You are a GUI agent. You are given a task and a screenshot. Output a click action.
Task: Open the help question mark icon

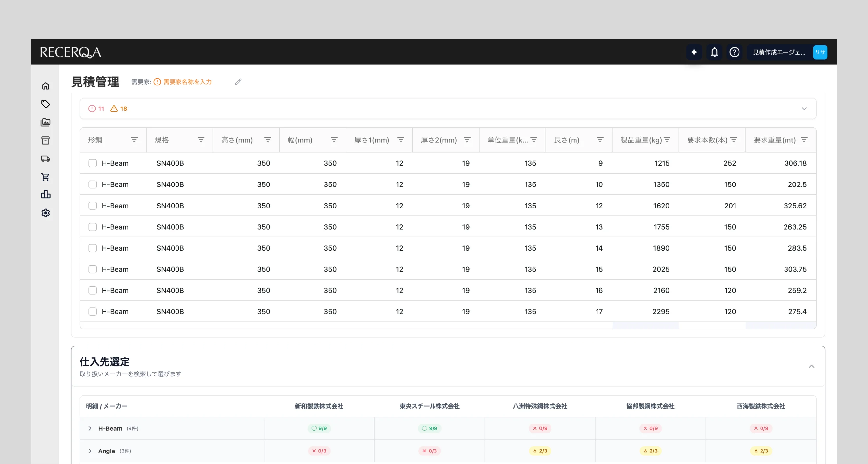(734, 52)
